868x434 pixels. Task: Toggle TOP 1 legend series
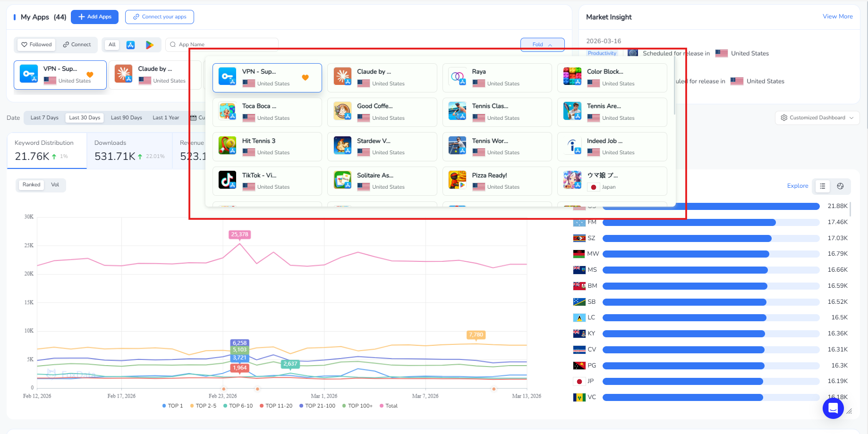pyautogui.click(x=172, y=406)
